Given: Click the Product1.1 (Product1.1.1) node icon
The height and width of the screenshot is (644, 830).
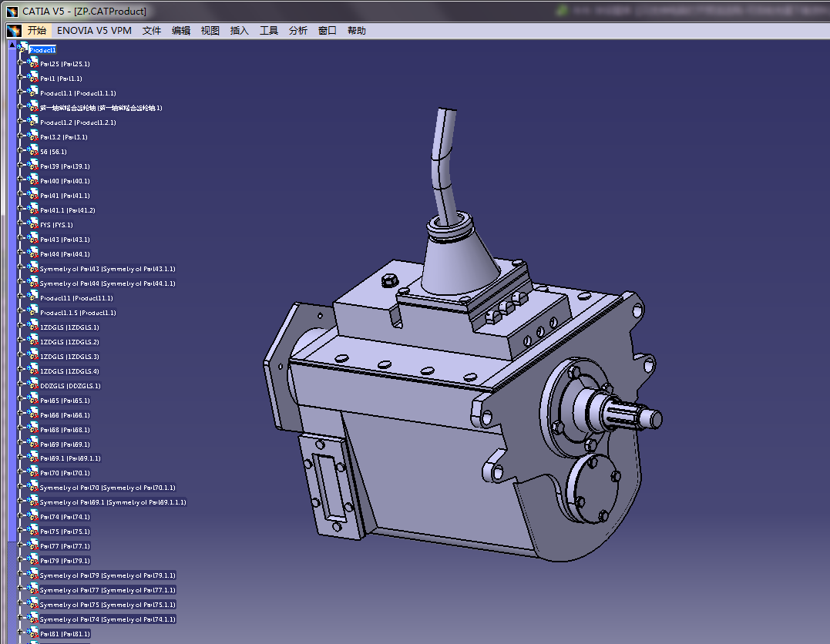Looking at the screenshot, I should (x=33, y=92).
